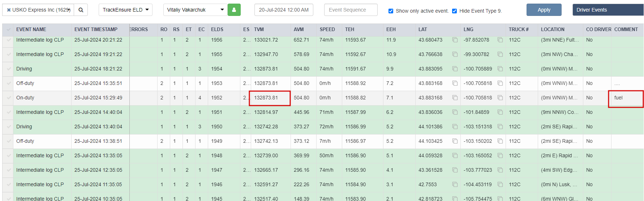Copy longitude -100.705889 using its copy icon
This screenshot has width=644, height=201.
tap(500, 69)
